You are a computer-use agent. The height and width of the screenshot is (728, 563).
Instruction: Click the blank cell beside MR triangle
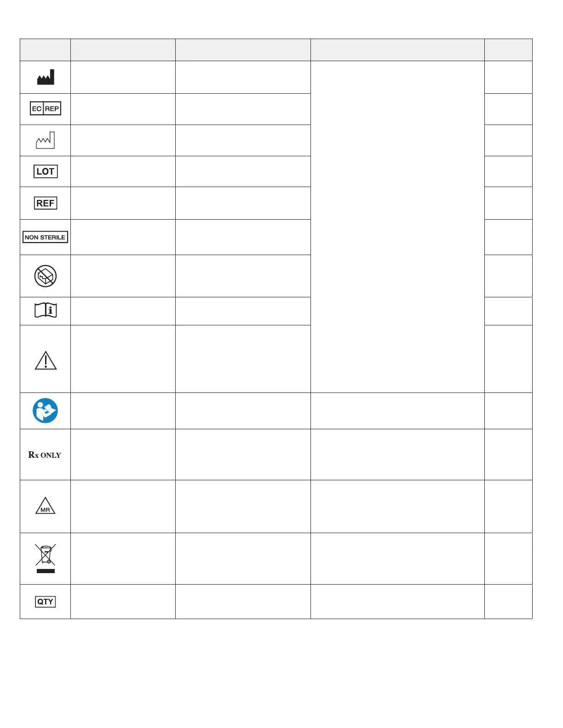tap(123, 506)
